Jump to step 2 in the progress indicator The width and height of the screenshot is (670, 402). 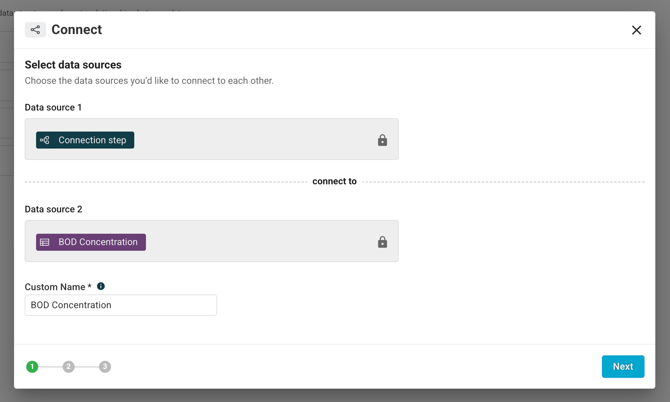68,367
